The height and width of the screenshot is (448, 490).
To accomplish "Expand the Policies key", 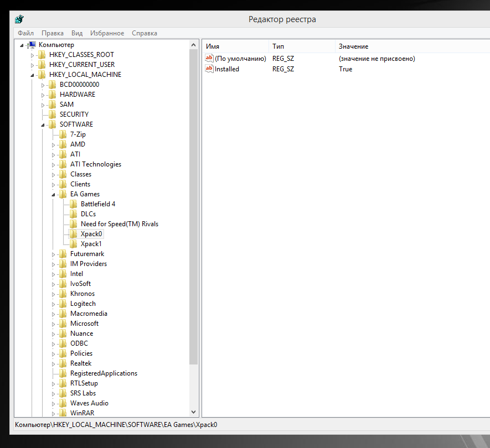I will [x=54, y=354].
